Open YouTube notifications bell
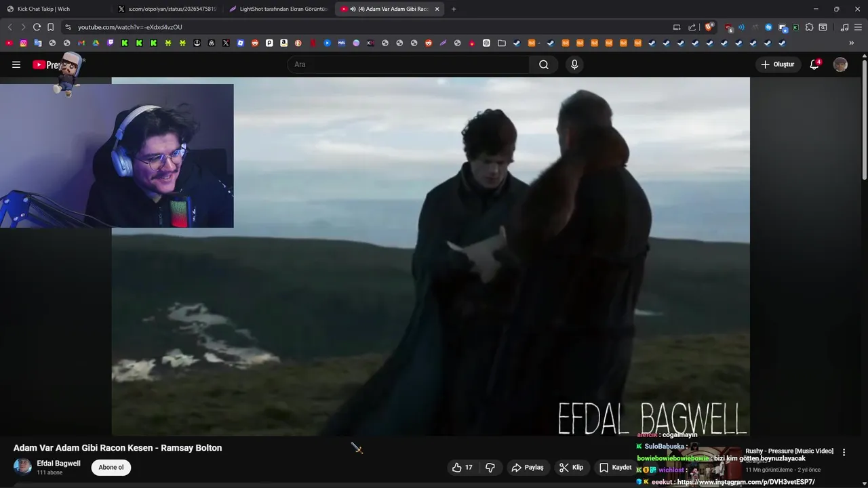 click(x=814, y=64)
